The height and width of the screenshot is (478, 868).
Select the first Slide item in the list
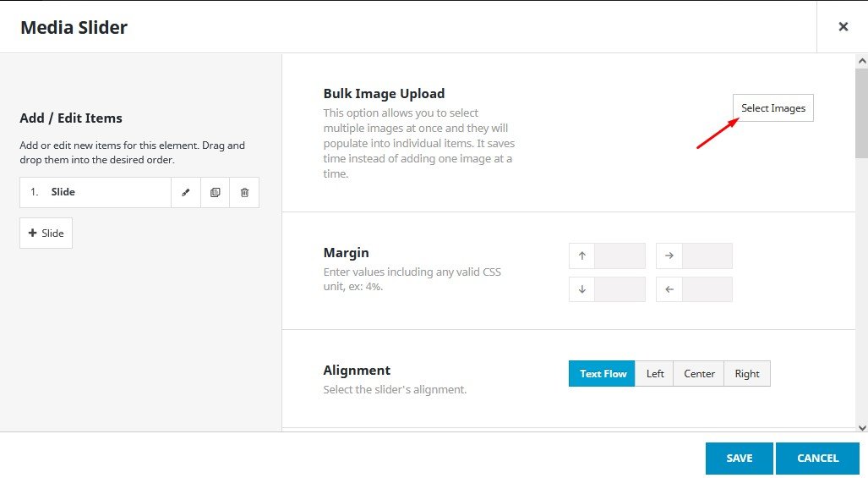[95, 193]
